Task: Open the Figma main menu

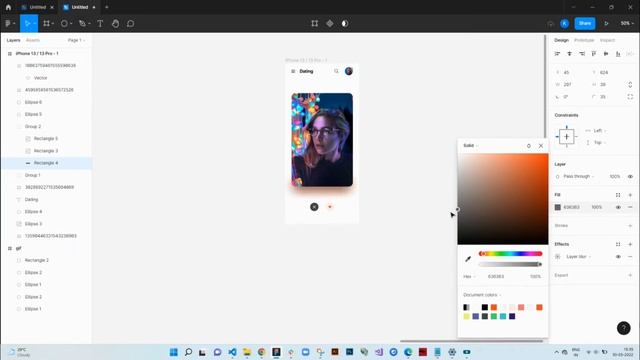Action: point(9,23)
